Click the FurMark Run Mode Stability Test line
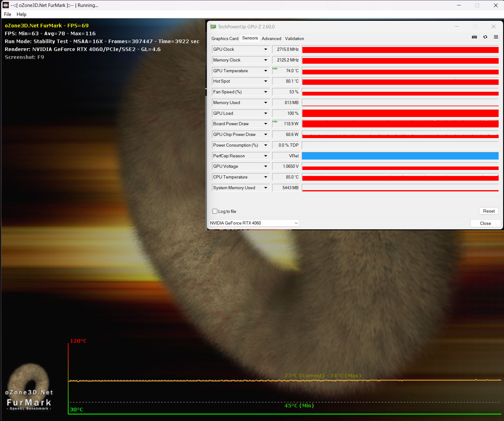The width and height of the screenshot is (504, 421). coord(102,41)
